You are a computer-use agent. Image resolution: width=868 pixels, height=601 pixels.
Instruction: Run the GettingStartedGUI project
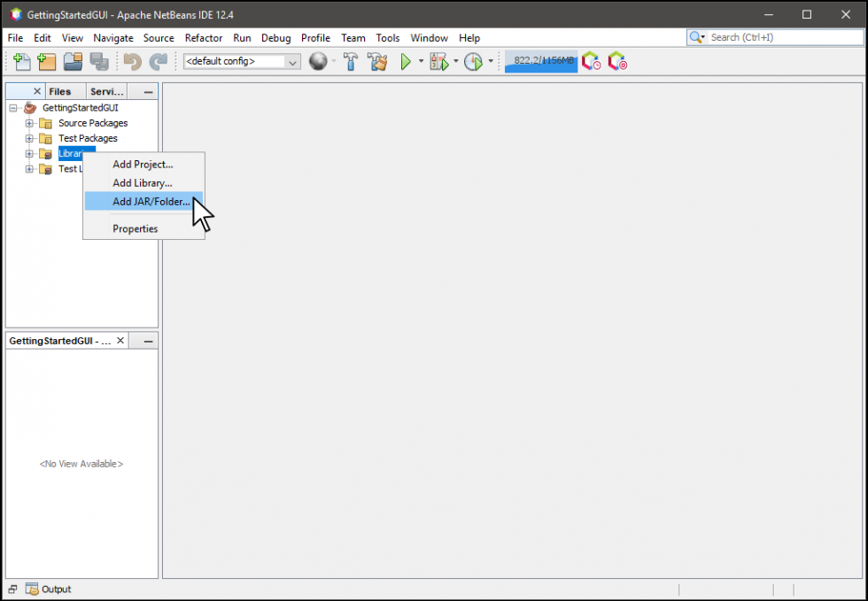click(407, 61)
